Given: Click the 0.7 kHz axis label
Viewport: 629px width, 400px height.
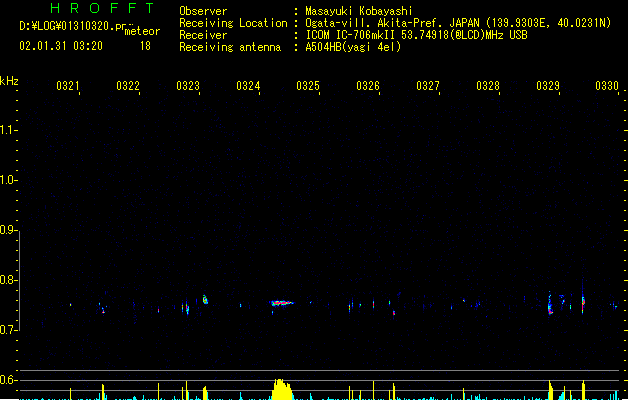Looking at the screenshot, I should (x=8, y=330).
